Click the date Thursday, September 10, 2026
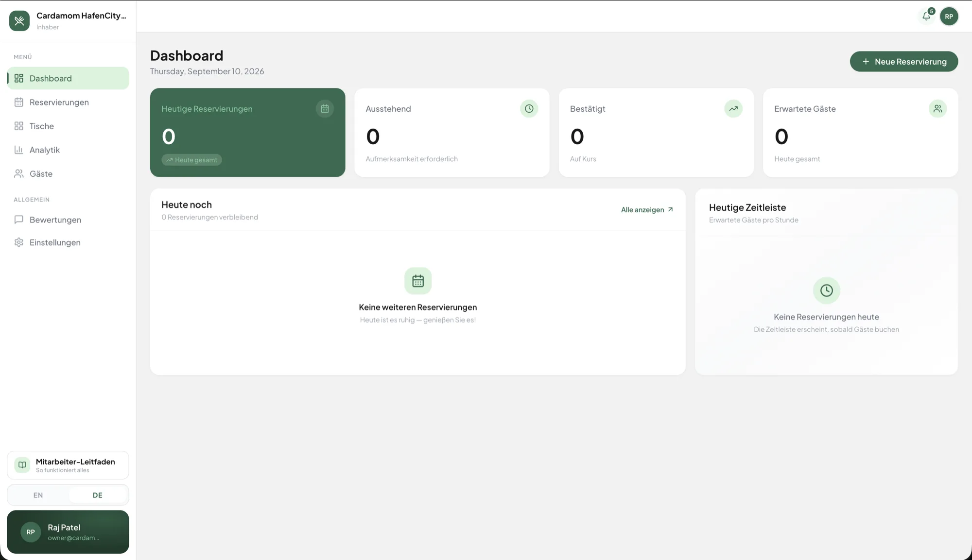 pyautogui.click(x=207, y=71)
